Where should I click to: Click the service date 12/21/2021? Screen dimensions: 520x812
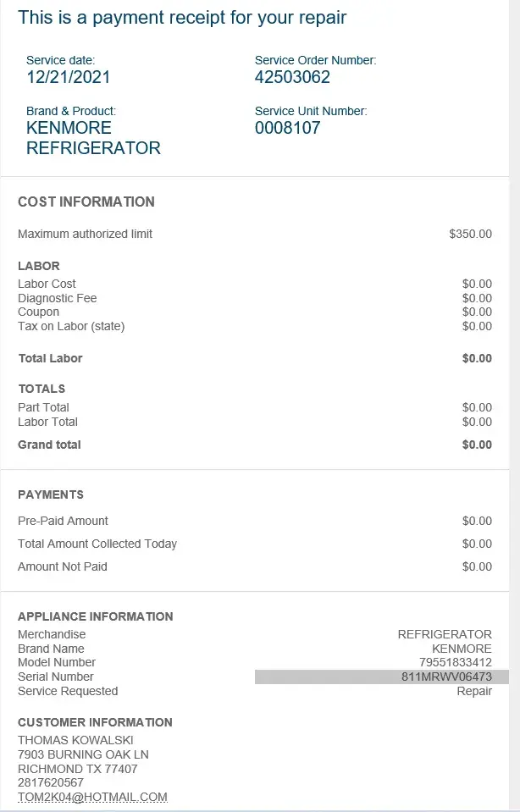click(68, 77)
